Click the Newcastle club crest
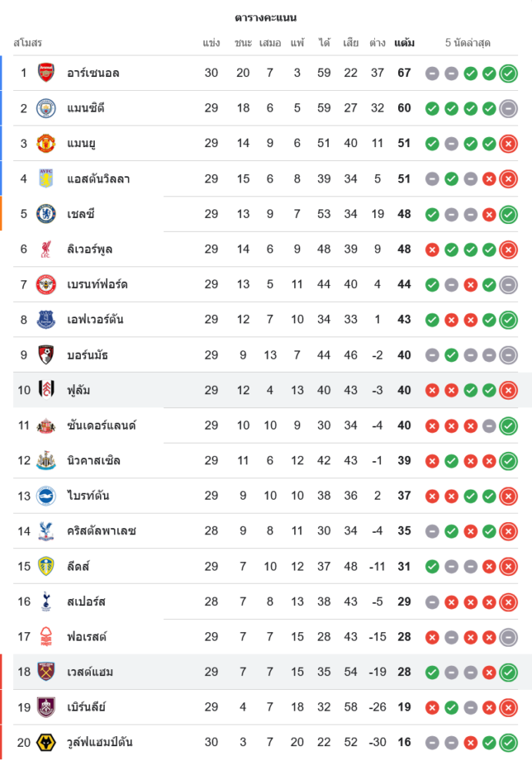The height and width of the screenshot is (770, 532). click(46, 461)
